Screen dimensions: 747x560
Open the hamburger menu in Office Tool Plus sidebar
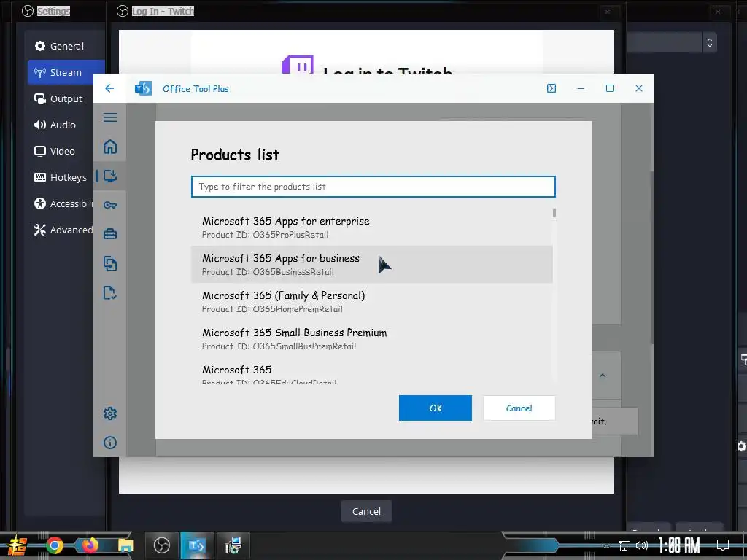click(110, 117)
